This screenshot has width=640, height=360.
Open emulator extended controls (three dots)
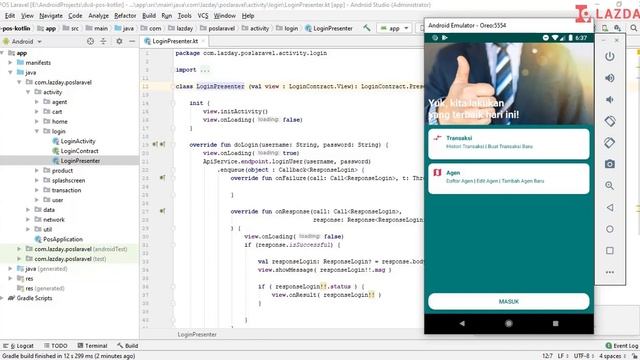click(x=609, y=272)
